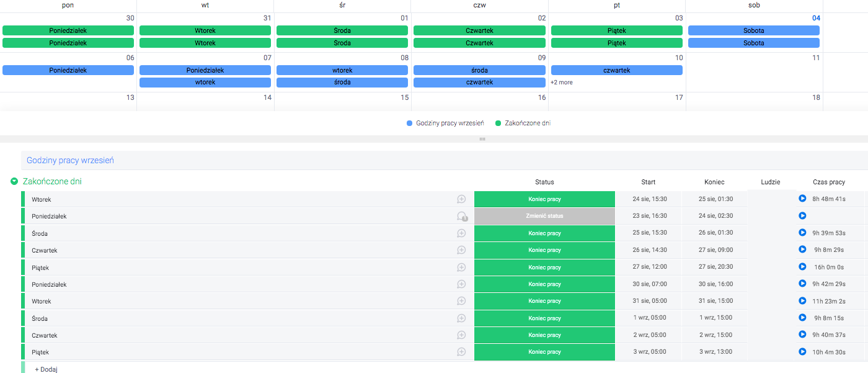Click add-update icon for Piątek 3 wrz row

[461, 352]
